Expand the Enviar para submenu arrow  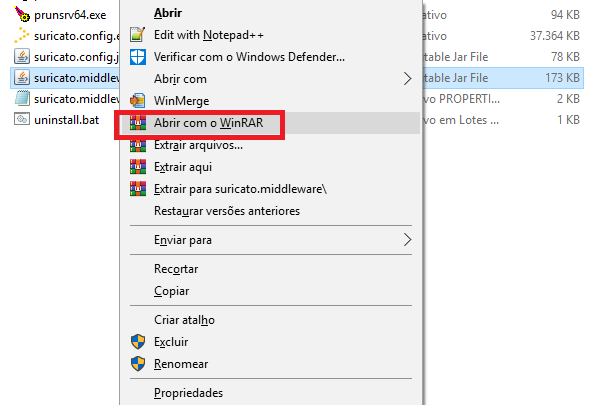[x=408, y=240]
